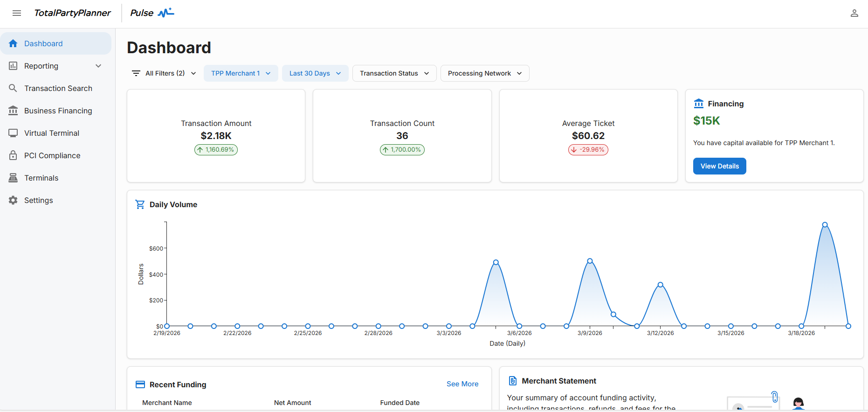Click the View Details financing button
Viewport: 868px width, 412px height.
click(x=720, y=166)
